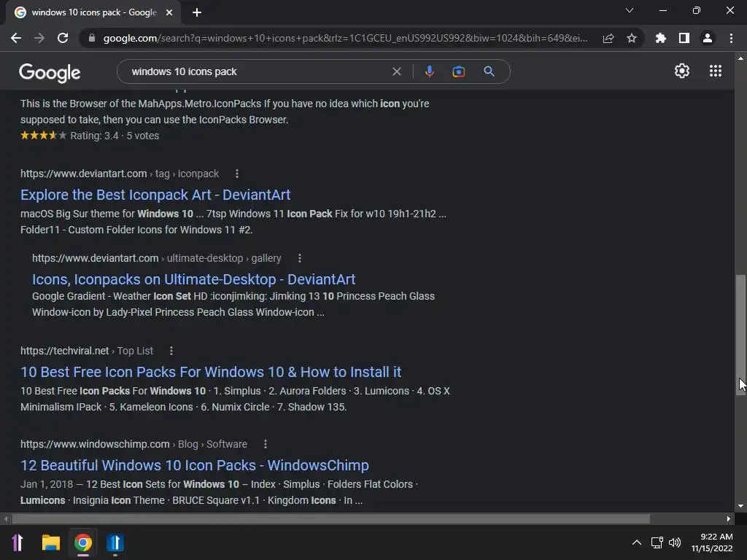Click the vertical scrollbar up arrow
747x560 pixels.
click(740, 58)
